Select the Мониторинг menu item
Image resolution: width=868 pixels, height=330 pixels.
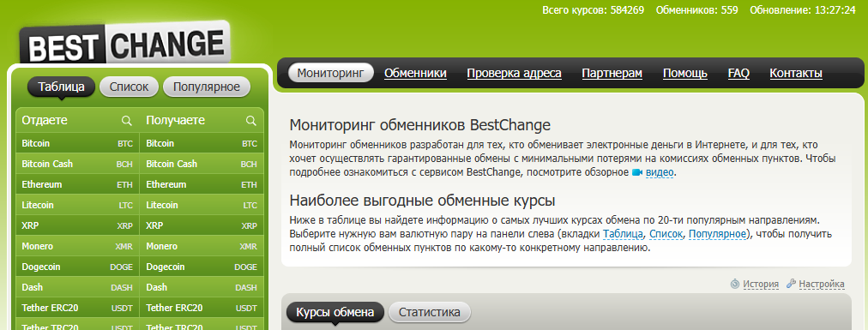[x=330, y=73]
